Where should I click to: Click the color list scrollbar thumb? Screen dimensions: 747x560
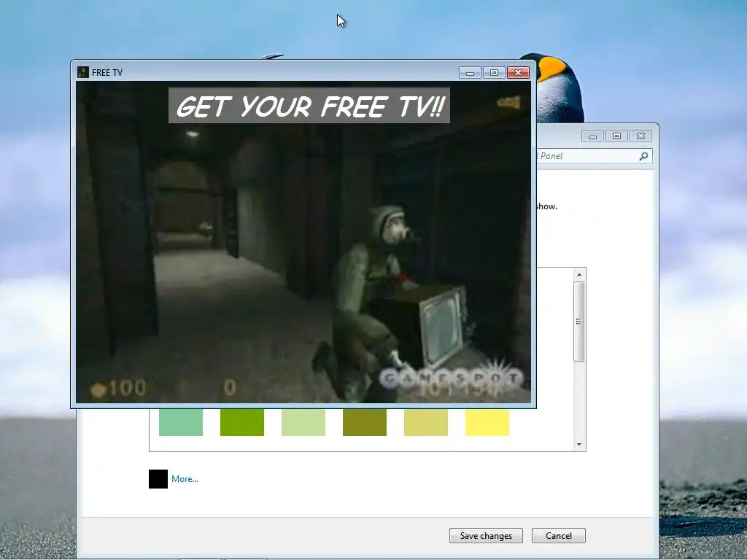pyautogui.click(x=579, y=322)
